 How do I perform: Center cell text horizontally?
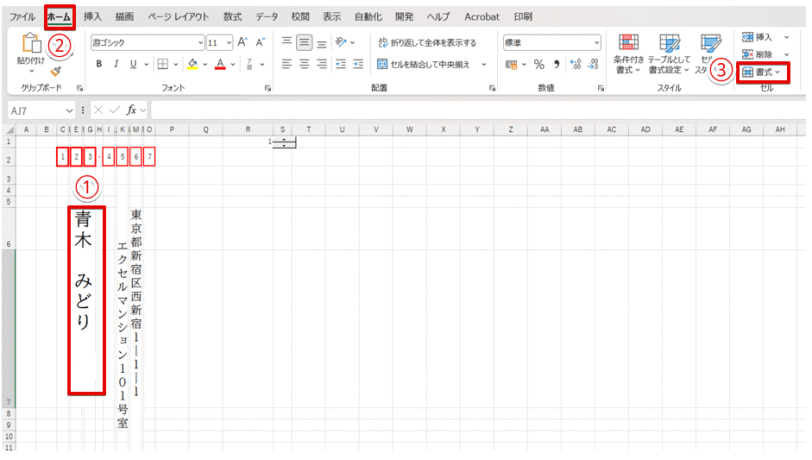click(x=304, y=64)
